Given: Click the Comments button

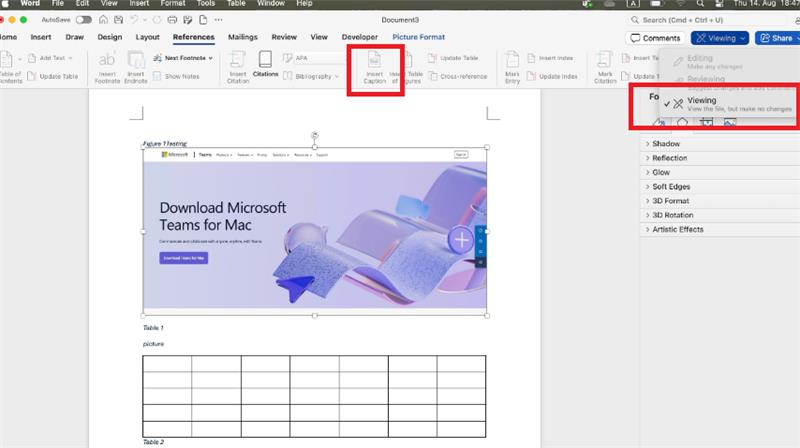Looking at the screenshot, I should pyautogui.click(x=655, y=38).
